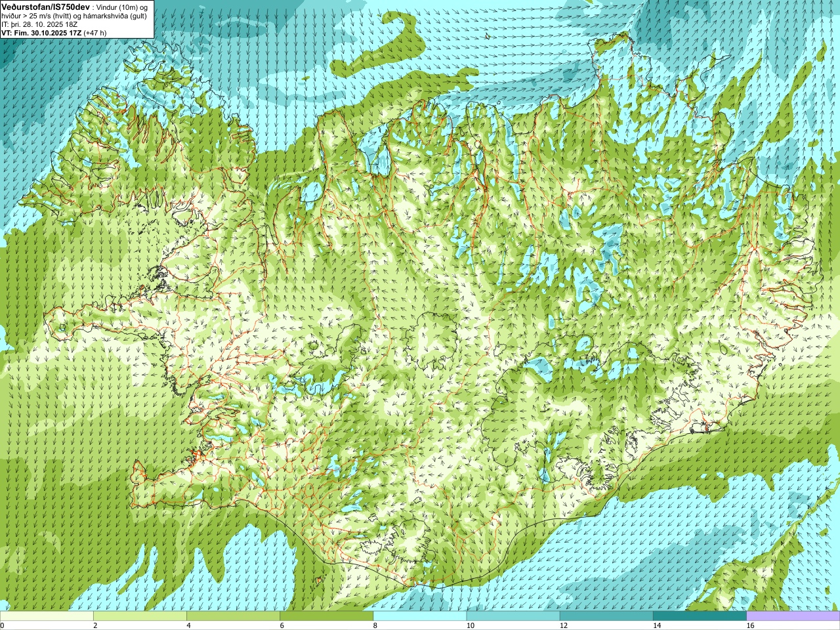The image size is (840, 630).
Task: Select the 2–4 m/s light green swatch
Action: coord(140,616)
